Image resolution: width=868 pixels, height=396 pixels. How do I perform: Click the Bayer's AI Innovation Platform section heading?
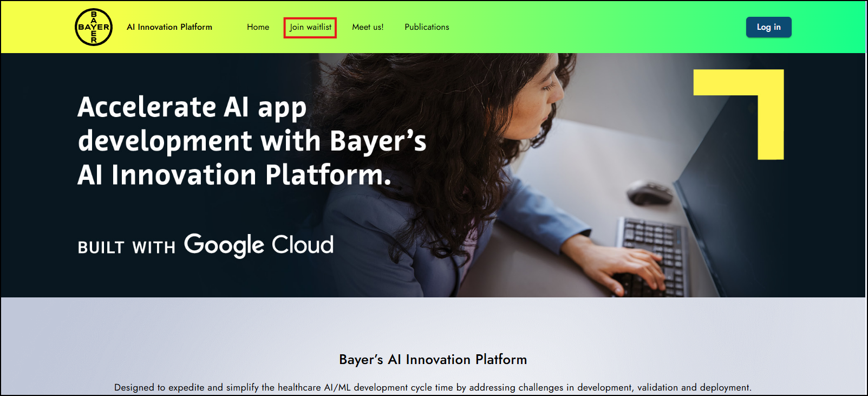(433, 360)
